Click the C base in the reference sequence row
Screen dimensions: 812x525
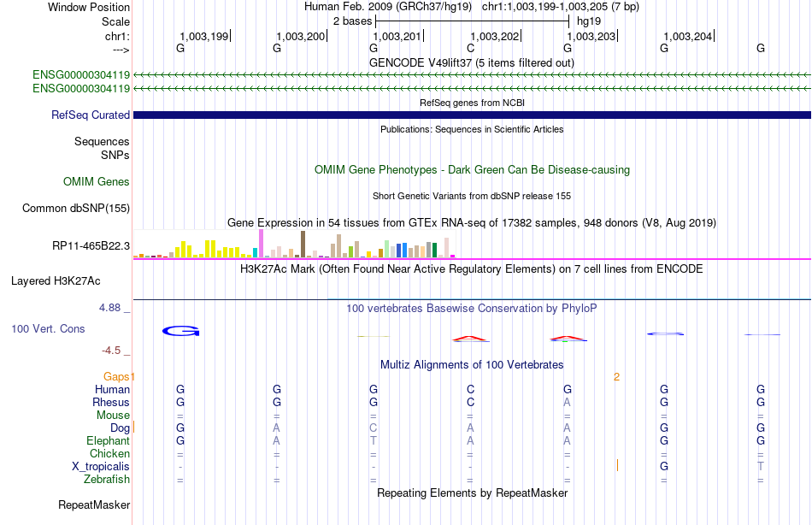coord(470,48)
